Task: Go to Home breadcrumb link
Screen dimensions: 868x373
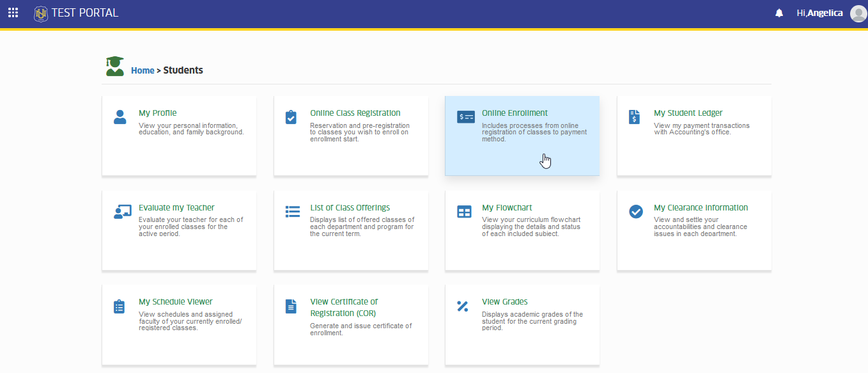Action: [143, 70]
